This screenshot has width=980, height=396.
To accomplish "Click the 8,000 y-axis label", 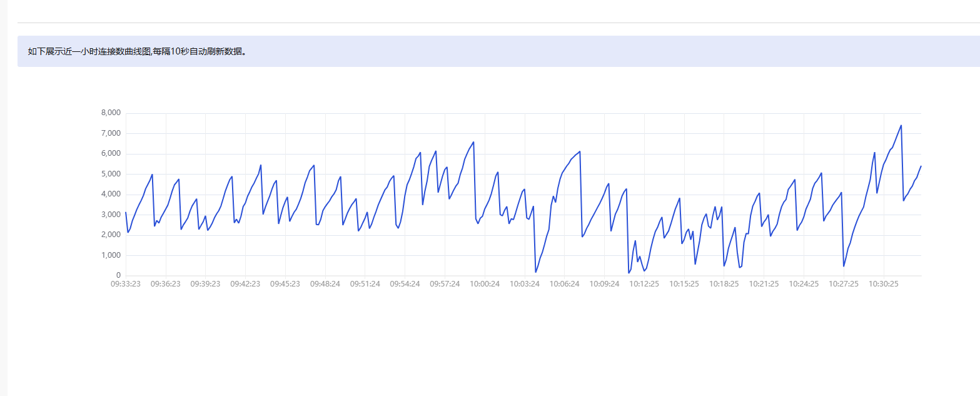I will pyautogui.click(x=111, y=113).
